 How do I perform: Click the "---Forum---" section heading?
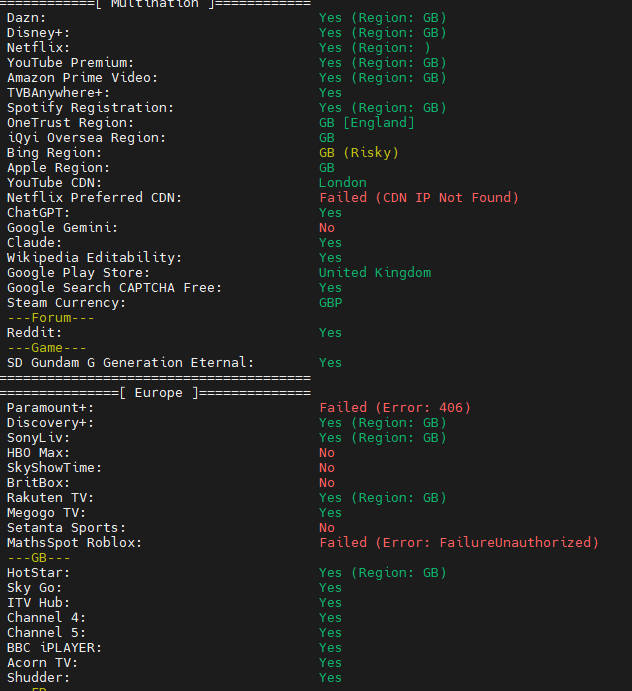(x=51, y=318)
